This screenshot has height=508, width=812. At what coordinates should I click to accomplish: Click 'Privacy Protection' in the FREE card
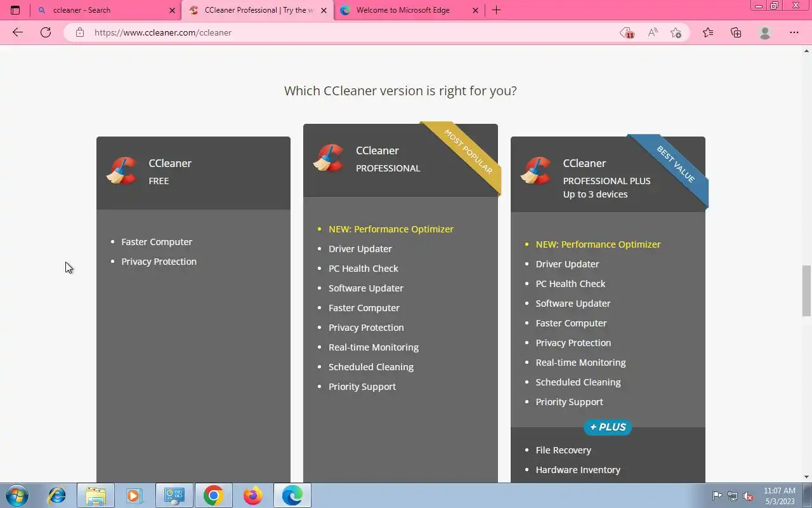click(159, 262)
